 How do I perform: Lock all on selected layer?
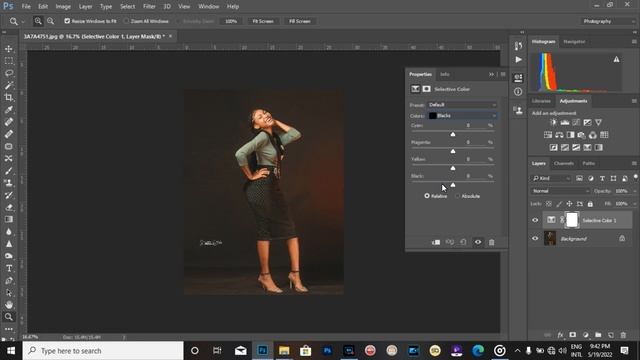click(590, 204)
